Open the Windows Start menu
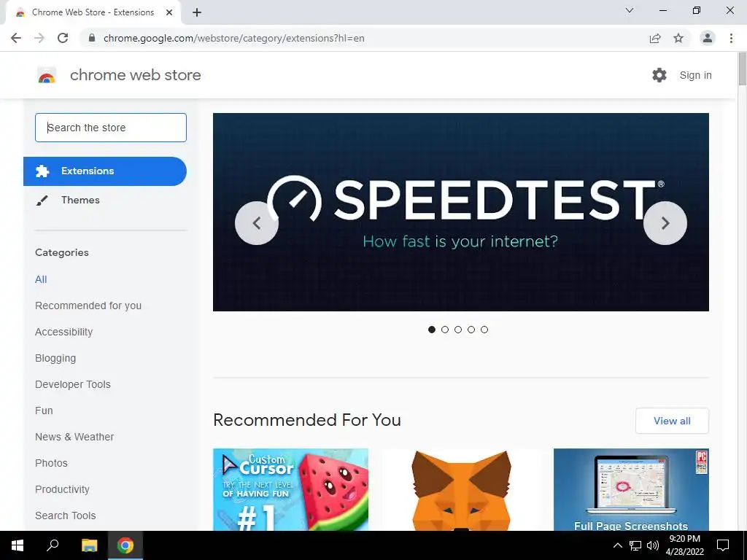 (x=18, y=545)
